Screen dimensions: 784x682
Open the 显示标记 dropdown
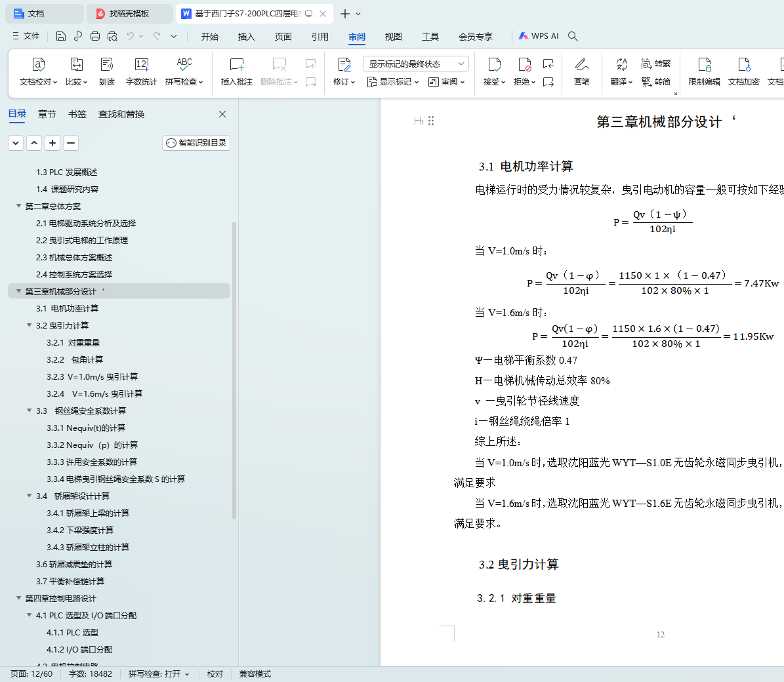393,82
